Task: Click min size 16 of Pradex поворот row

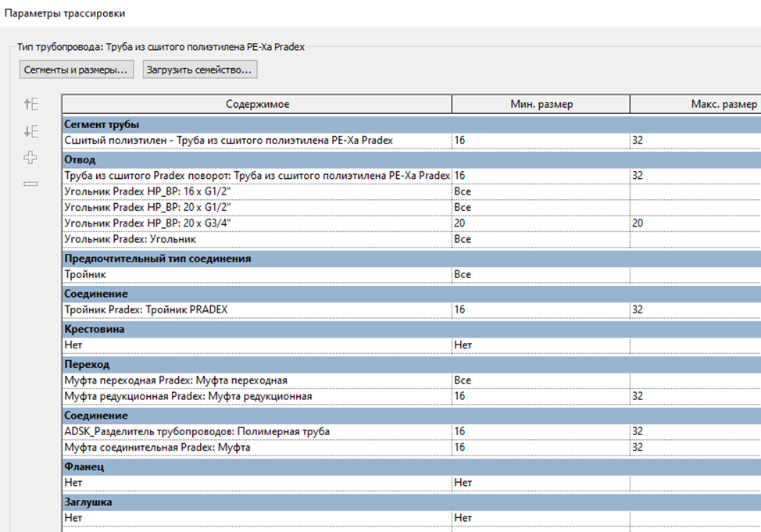Action: point(541,176)
